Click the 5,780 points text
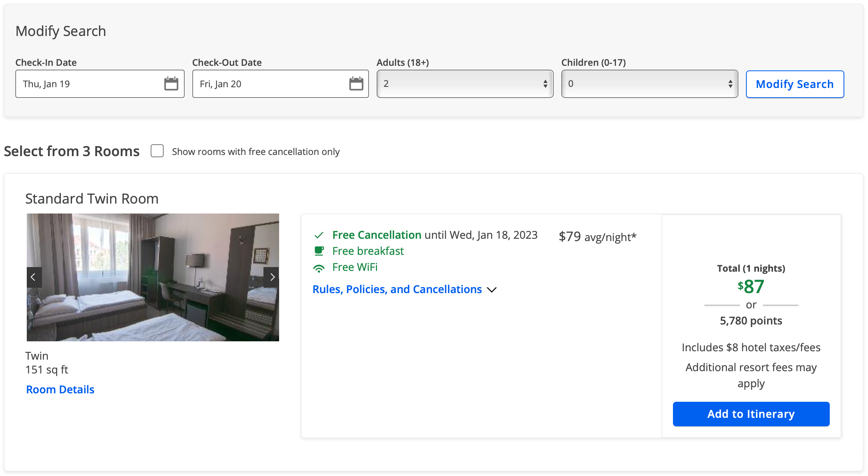 click(751, 321)
